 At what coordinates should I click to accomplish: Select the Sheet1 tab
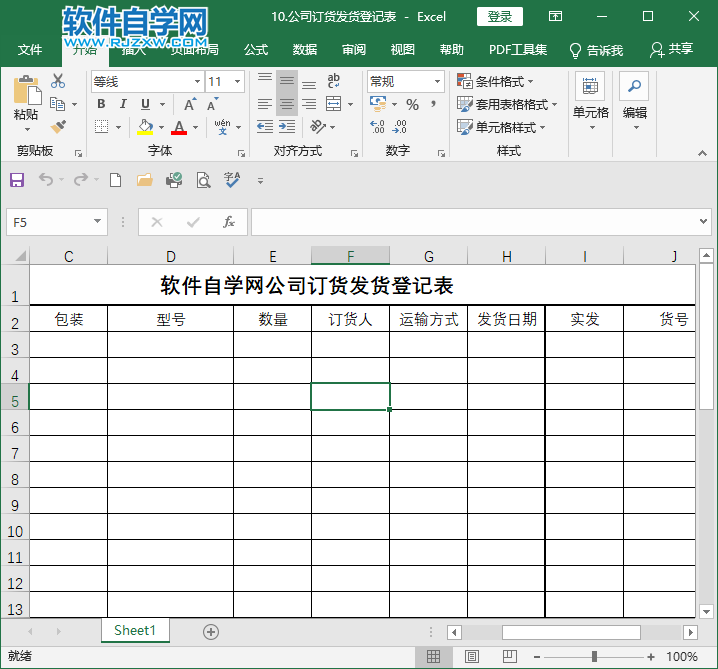(135, 631)
